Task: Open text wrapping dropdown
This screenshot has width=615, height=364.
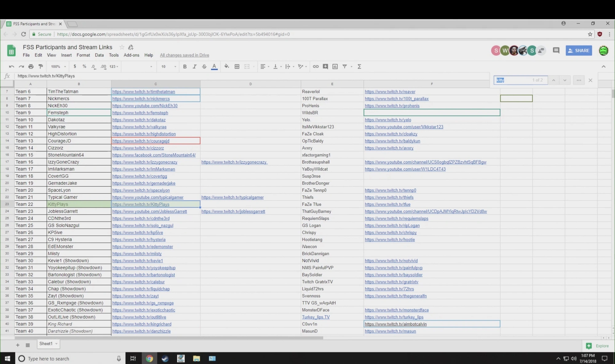Action: [x=290, y=66]
